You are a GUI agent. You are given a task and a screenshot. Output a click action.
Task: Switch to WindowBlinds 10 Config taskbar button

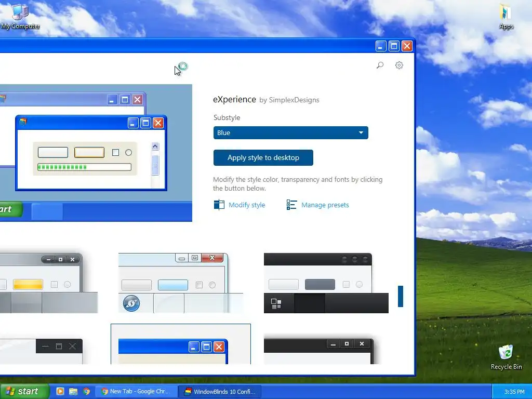click(220, 392)
